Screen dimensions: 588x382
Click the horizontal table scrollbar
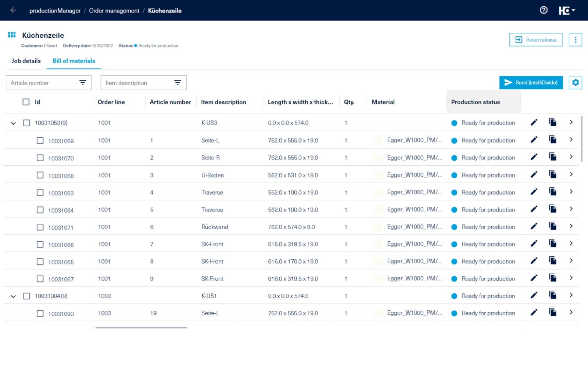[141, 327]
